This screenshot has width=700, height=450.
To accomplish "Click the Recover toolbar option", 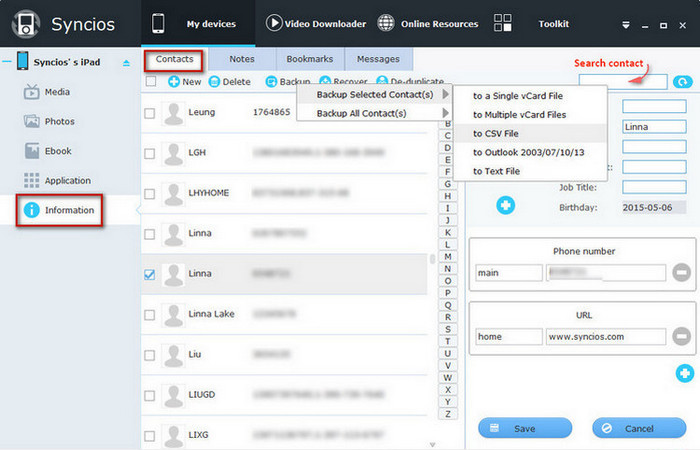I will point(343,82).
